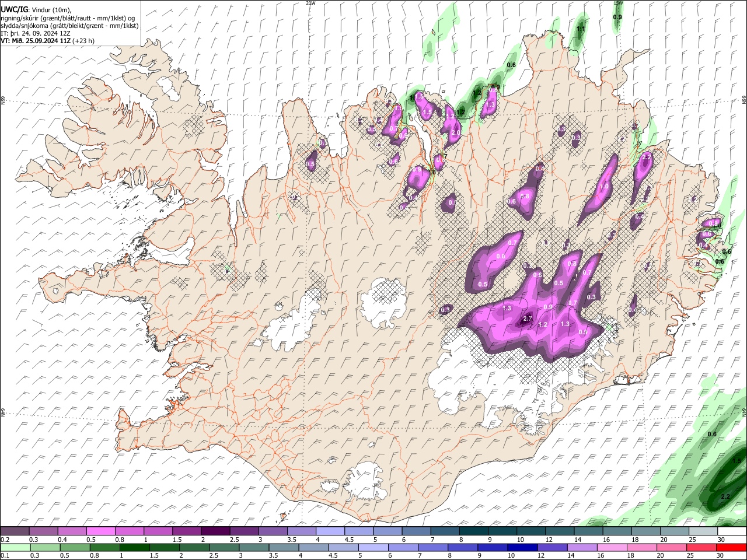
Task: Click the dark blue rain swatch between 10 and 12
Action: click(x=521, y=547)
